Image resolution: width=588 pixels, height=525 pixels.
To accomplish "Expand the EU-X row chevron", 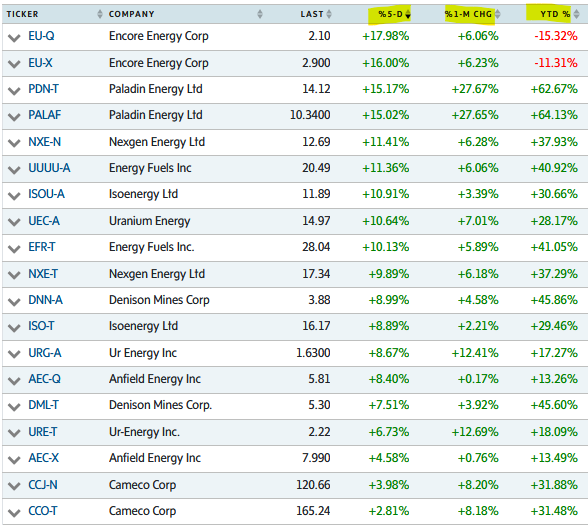I will (14, 64).
